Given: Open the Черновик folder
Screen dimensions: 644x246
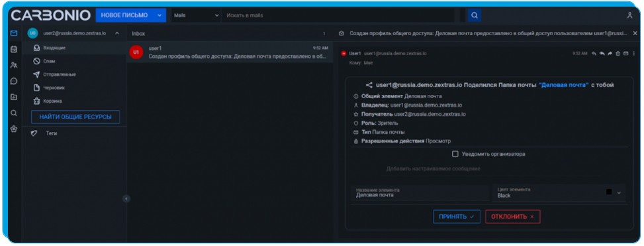Looking at the screenshot, I should coord(74,88).
